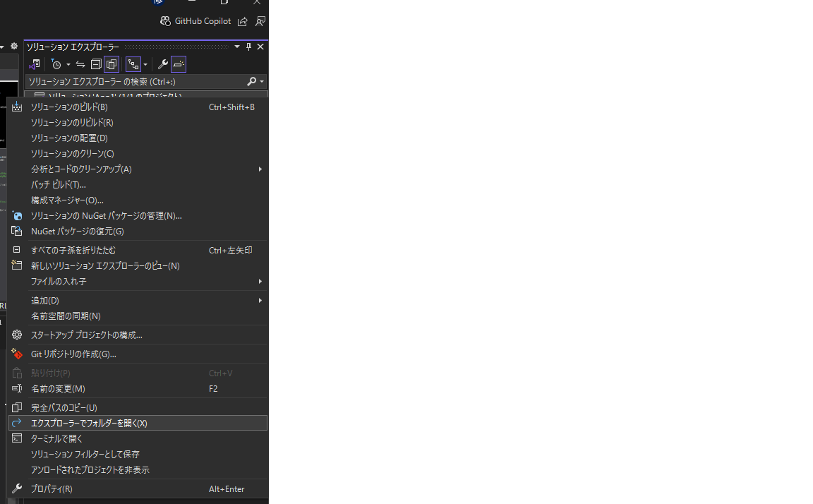Open 構成マネージャー(O)...

click(138, 200)
